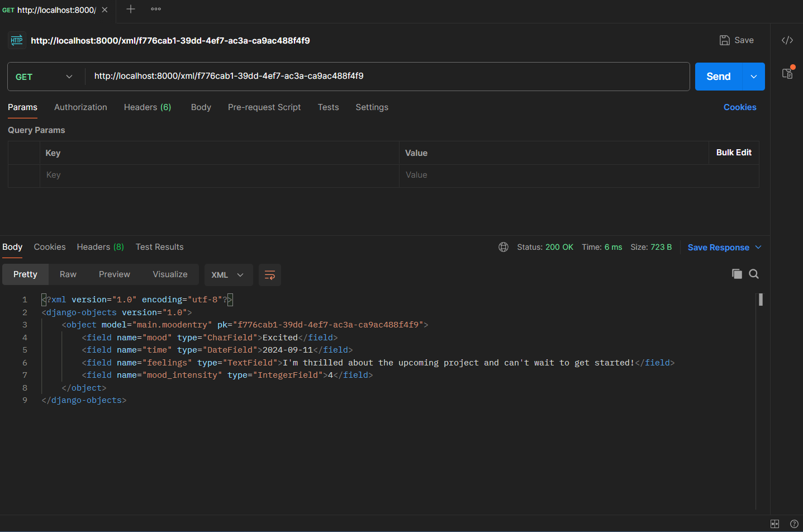The image size is (803, 532).
Task: Select the response Body tab
Action: (12, 247)
